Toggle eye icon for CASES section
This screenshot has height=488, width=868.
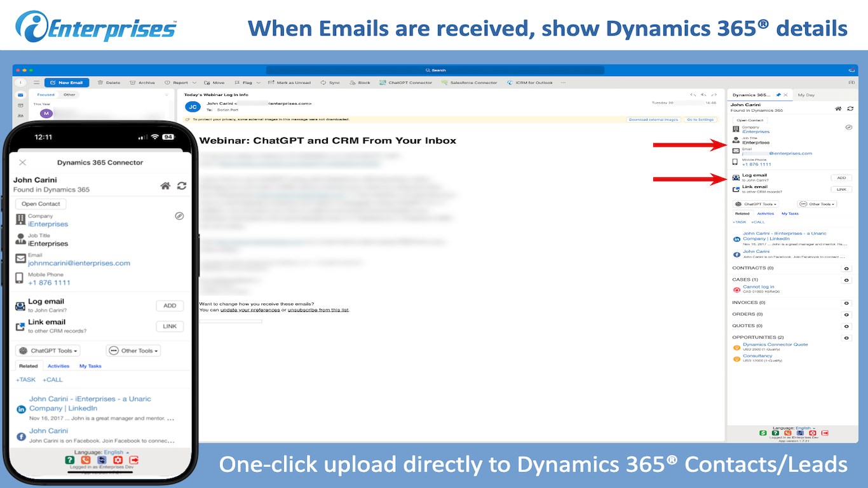coord(846,280)
